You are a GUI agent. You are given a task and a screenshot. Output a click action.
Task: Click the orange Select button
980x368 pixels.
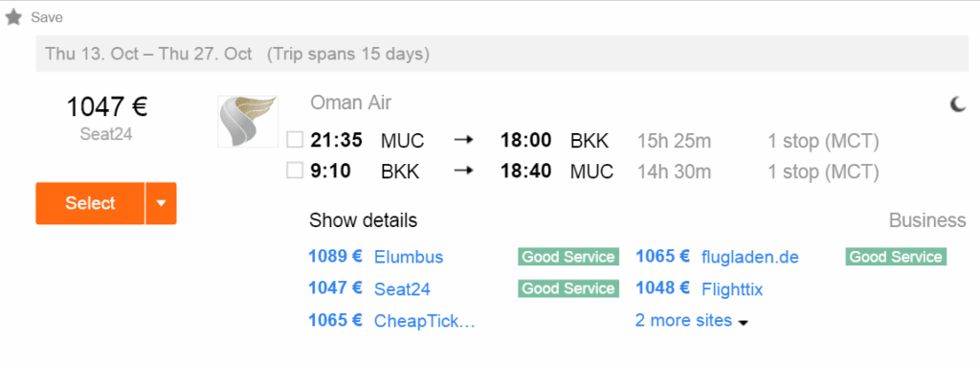click(91, 203)
